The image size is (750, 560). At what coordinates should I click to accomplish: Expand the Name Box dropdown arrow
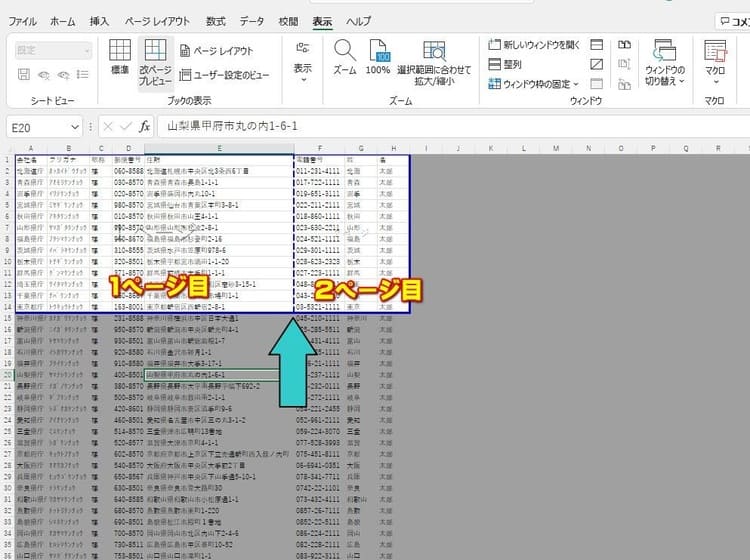[75, 128]
